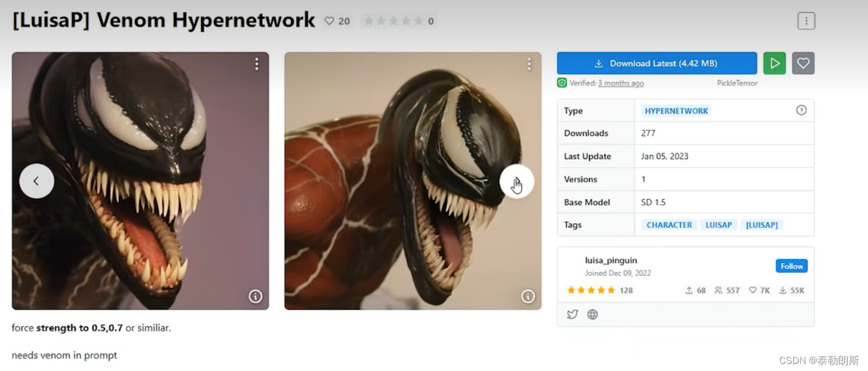868x371 pixels.
Task: Open the left Venom preview image
Action: coord(140,181)
